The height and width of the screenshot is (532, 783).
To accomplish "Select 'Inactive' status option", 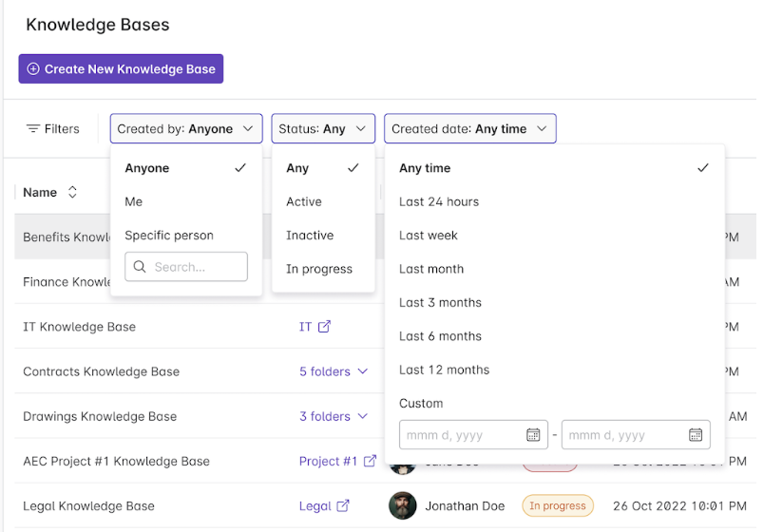I will (310, 236).
